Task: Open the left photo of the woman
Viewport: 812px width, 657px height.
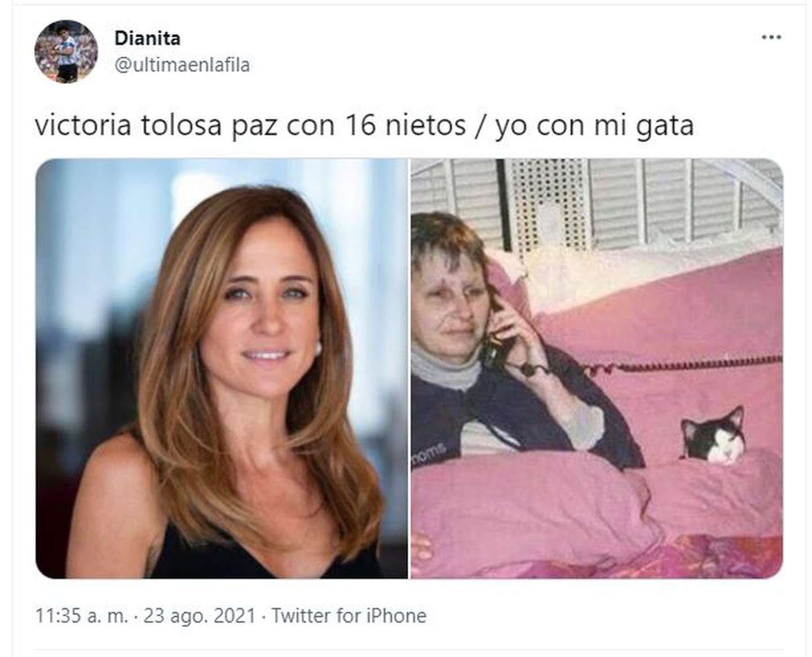Action: [222, 368]
